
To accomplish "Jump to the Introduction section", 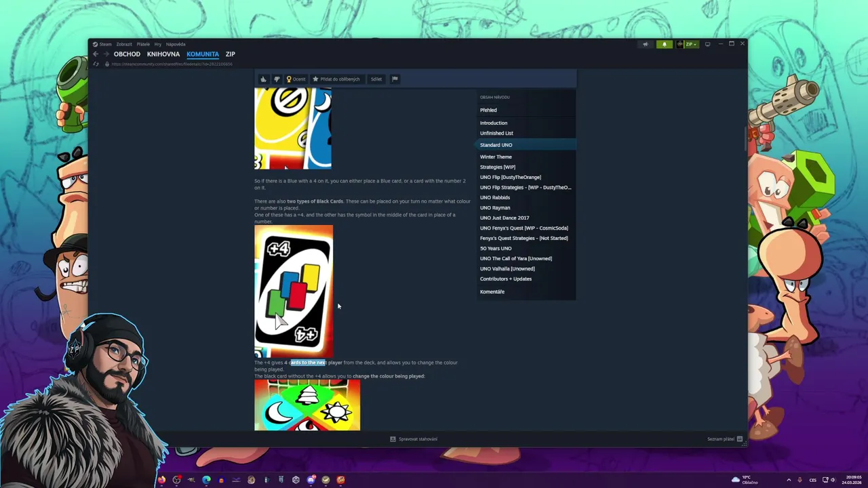I will 494,123.
